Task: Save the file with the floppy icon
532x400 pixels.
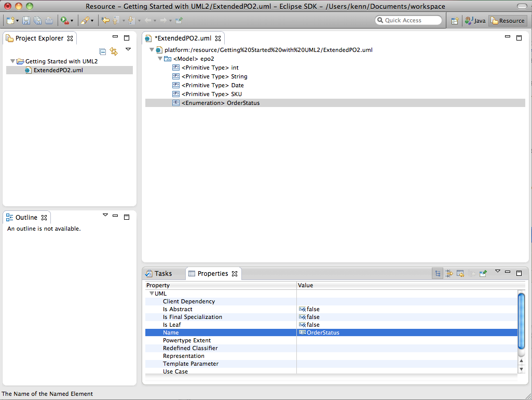Action: (x=26, y=21)
